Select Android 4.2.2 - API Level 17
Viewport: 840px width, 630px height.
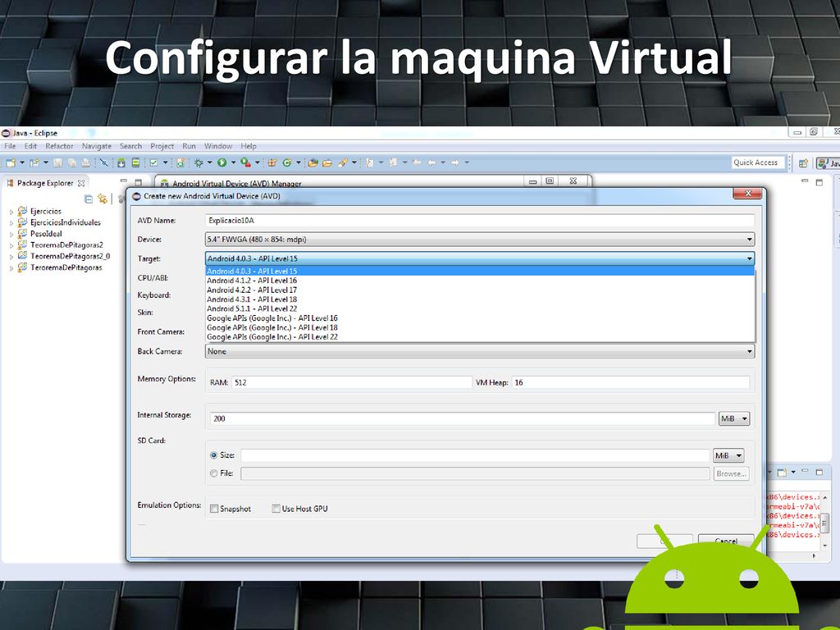click(480, 290)
